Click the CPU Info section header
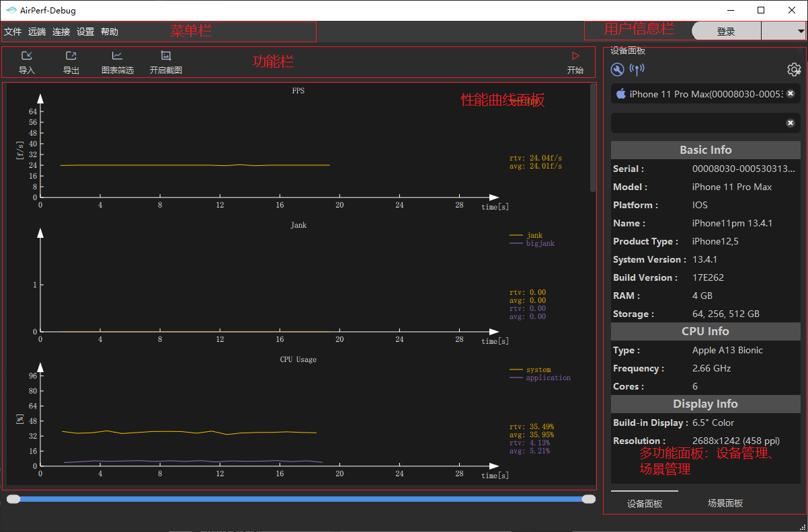Screen dimensions: 808x532 (x=706, y=331)
